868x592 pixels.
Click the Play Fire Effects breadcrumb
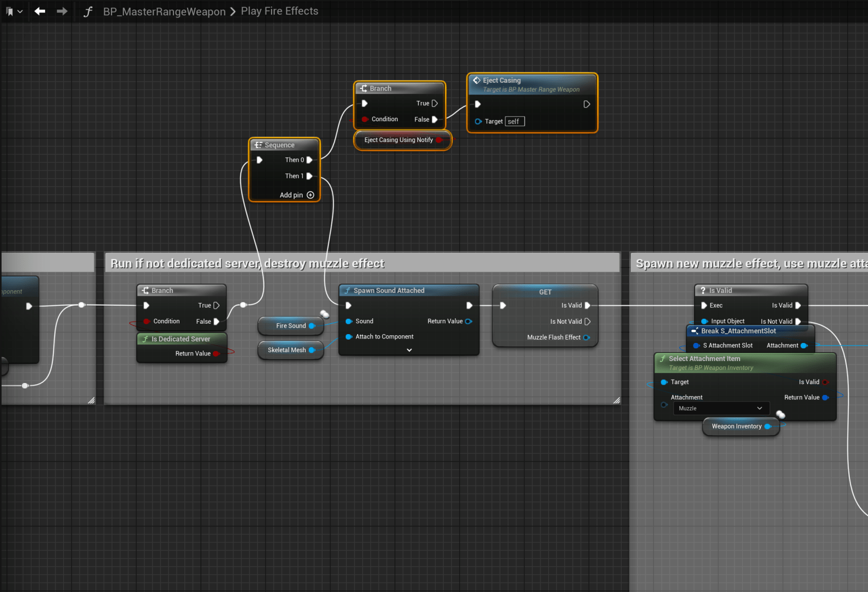pos(279,11)
